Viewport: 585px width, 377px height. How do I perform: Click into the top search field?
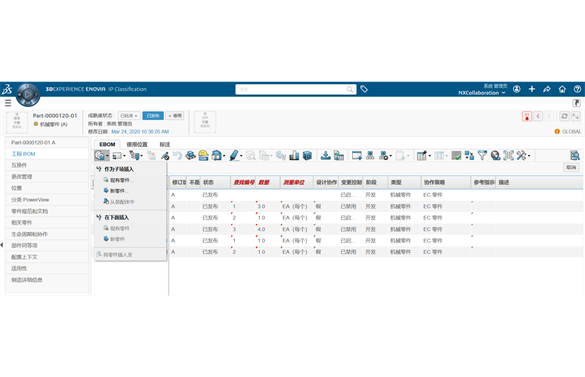[295, 89]
